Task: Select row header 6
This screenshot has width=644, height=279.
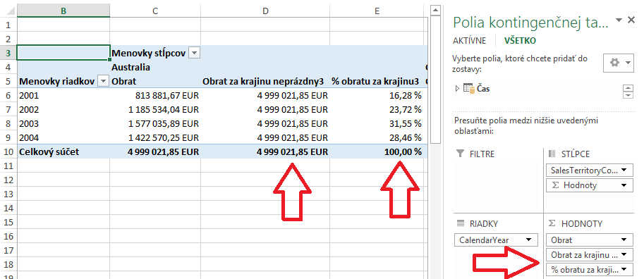Action: [x=8, y=96]
